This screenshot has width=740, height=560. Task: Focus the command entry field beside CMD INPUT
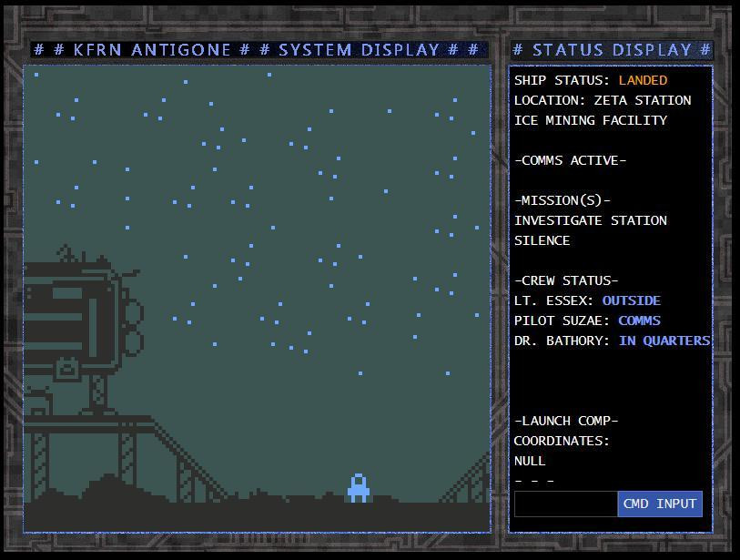click(566, 504)
